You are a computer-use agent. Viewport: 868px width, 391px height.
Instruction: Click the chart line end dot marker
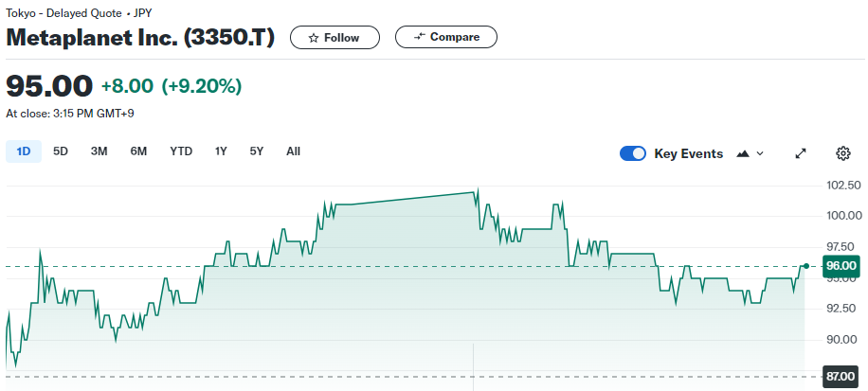805,266
